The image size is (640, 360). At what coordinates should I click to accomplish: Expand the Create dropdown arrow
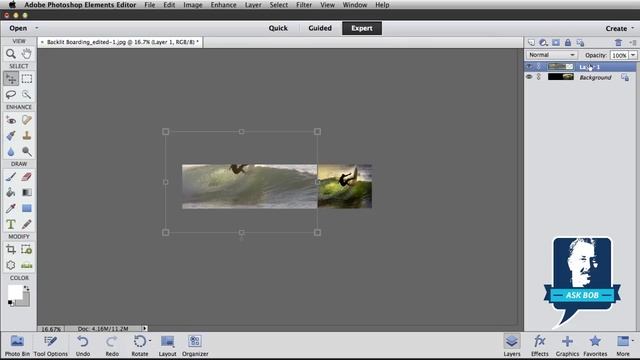point(633,28)
